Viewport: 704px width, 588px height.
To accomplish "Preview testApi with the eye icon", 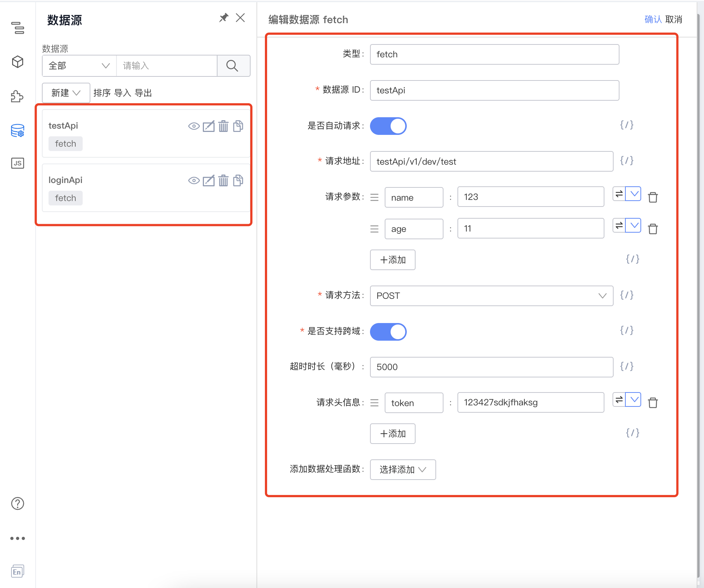I will [x=194, y=126].
